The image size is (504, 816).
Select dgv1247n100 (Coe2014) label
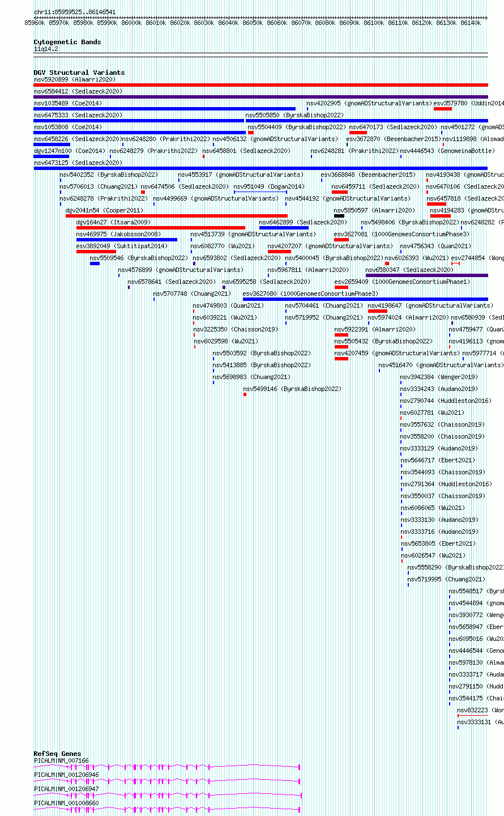point(70,151)
